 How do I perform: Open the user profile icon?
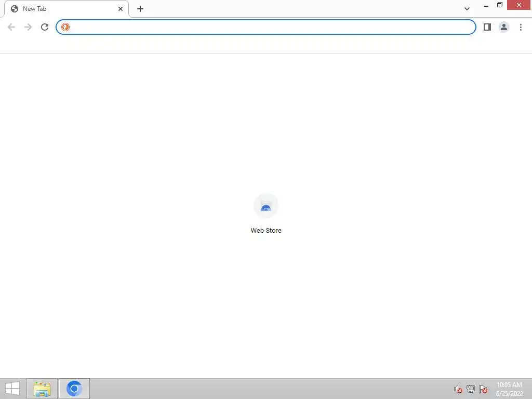tap(504, 27)
